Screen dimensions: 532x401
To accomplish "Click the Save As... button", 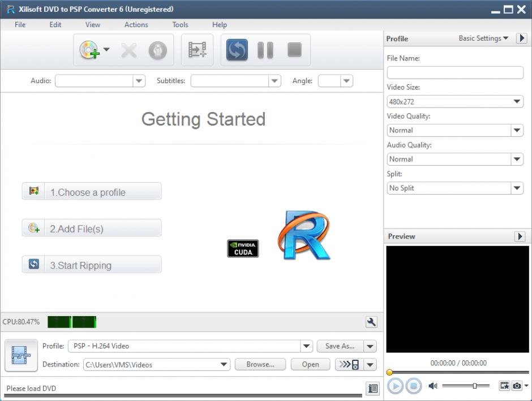I will (x=340, y=346).
